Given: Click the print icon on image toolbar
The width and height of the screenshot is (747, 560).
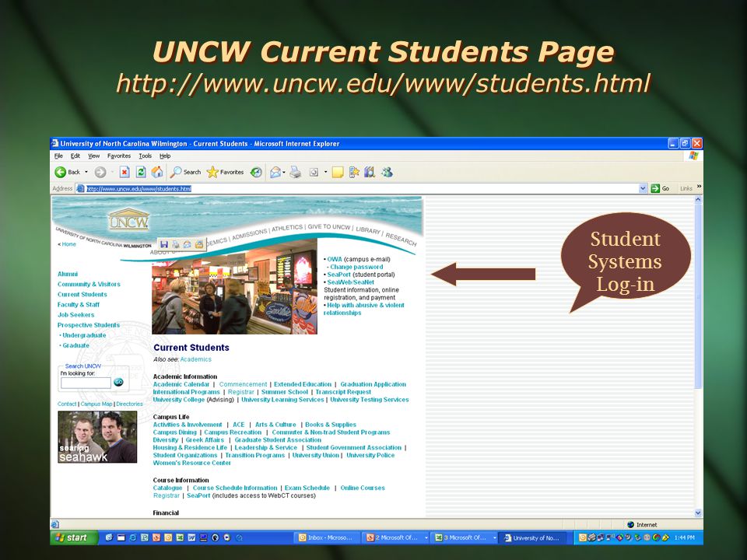Looking at the screenshot, I should point(176,244).
